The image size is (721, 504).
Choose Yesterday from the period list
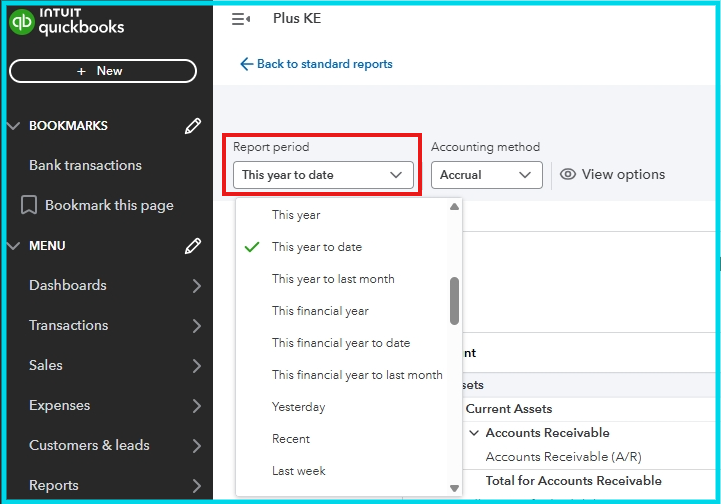pos(298,407)
